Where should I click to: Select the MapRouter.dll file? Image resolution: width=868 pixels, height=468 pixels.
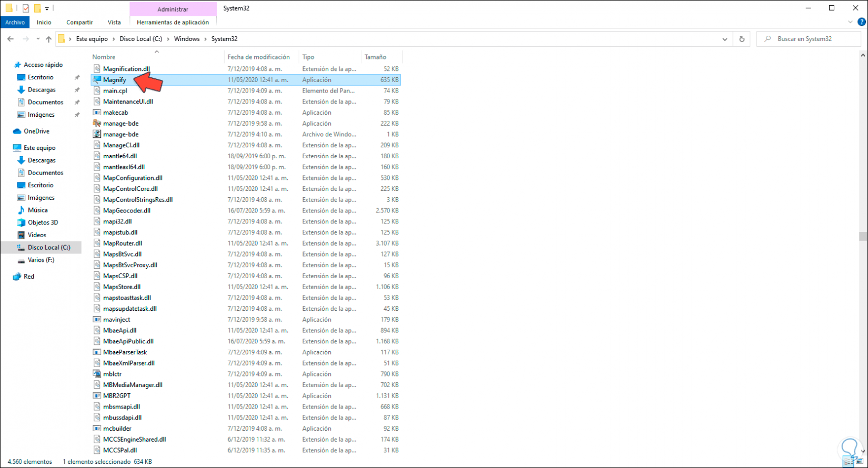pyautogui.click(x=123, y=243)
